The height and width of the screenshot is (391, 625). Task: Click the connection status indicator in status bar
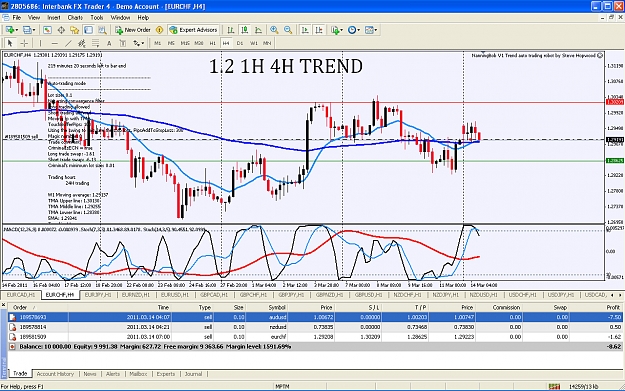(554, 387)
